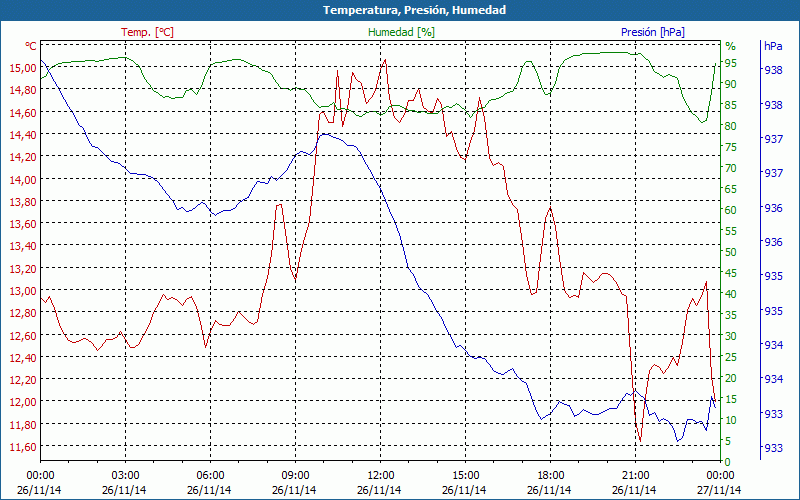
Task: Click the 06:00 time axis label
Action: tap(210, 476)
